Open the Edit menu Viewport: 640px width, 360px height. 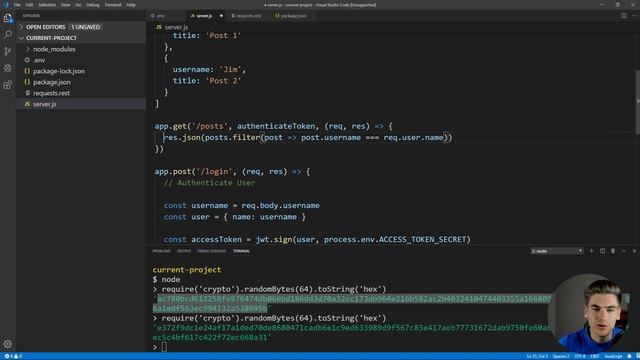29,5
